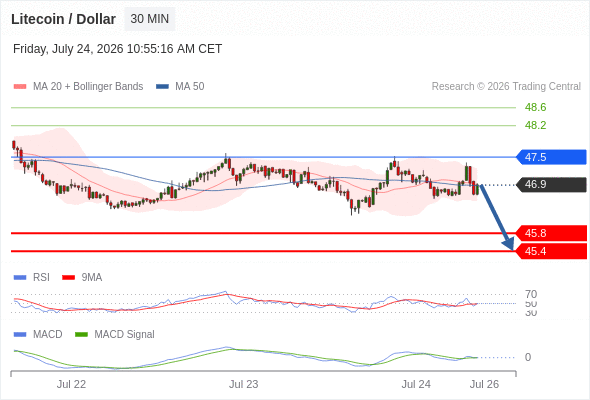
Task: Click the 30 MIN timeframe badge
Action: click(x=149, y=19)
